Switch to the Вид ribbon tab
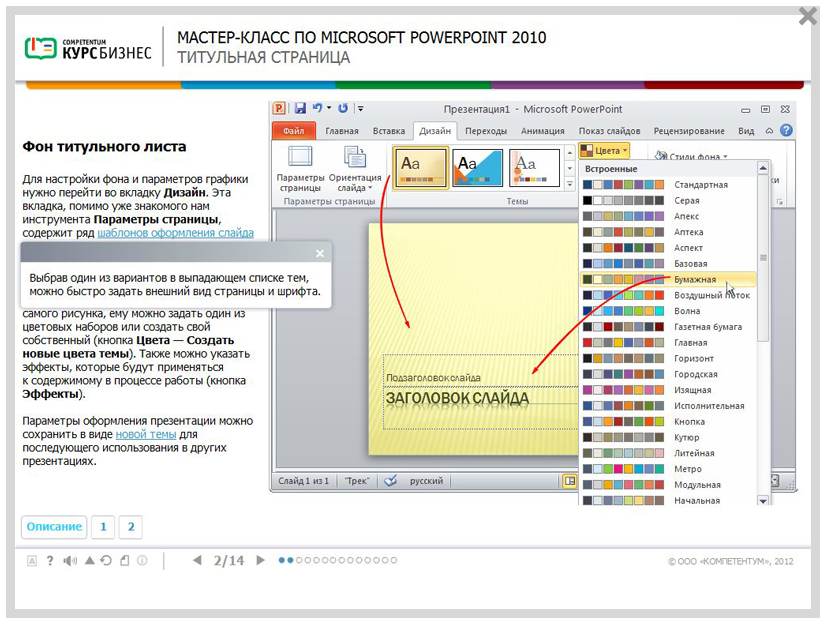834x628 pixels. pos(746,131)
